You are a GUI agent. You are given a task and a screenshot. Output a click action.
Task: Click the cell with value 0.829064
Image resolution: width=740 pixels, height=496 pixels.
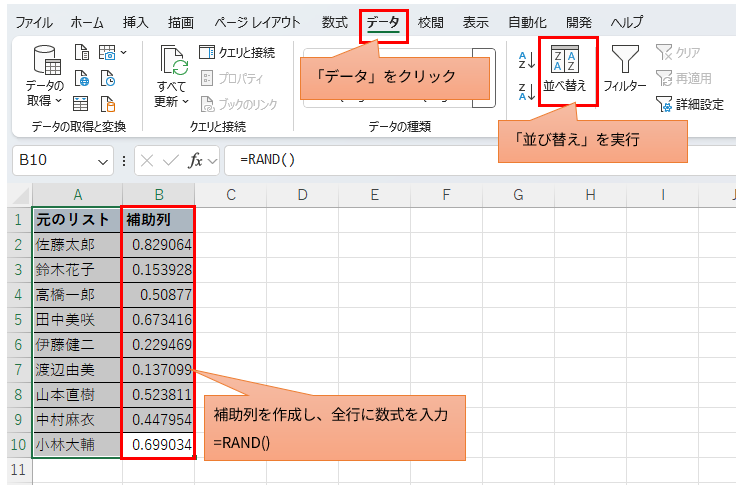pyautogui.click(x=159, y=245)
